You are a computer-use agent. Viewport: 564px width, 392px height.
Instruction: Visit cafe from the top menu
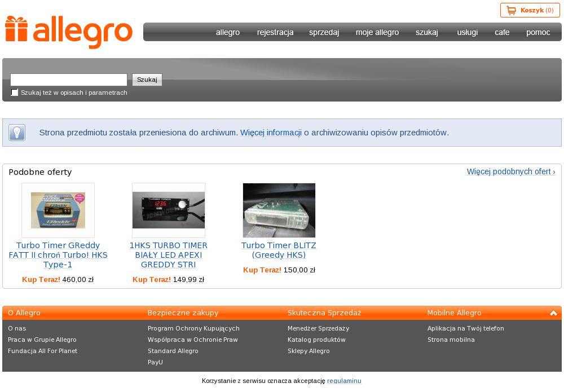coord(502,32)
